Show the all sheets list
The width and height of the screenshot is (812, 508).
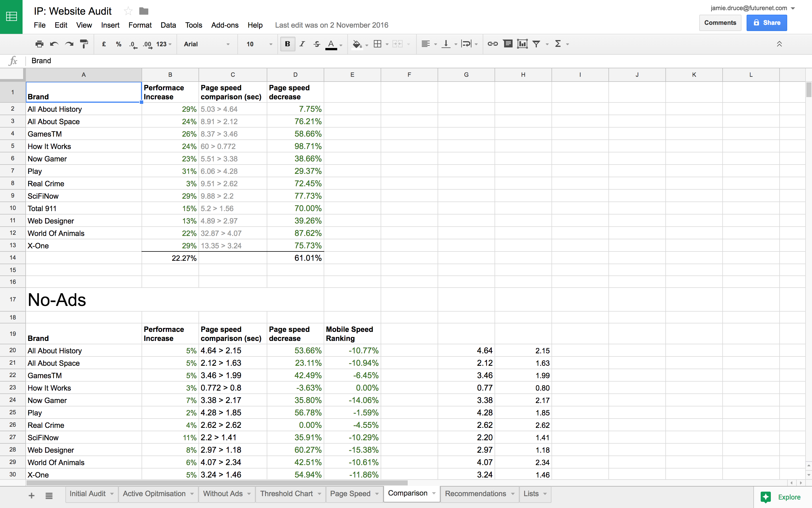(x=49, y=495)
